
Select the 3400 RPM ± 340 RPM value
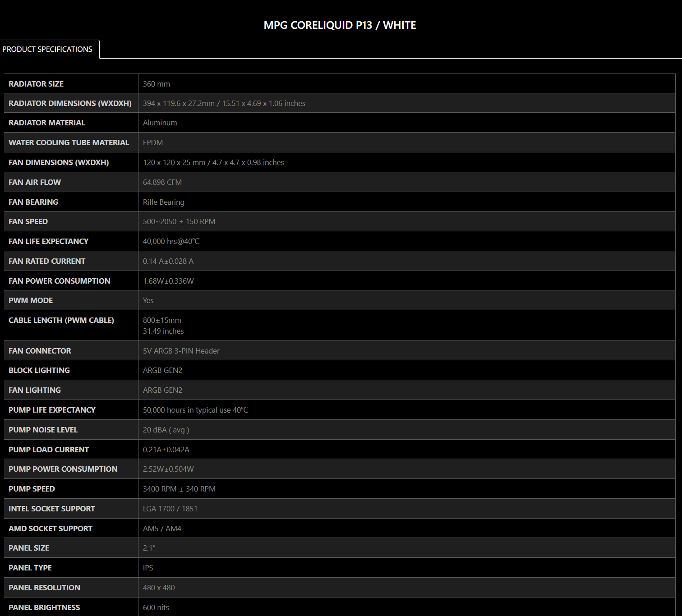[x=179, y=489]
